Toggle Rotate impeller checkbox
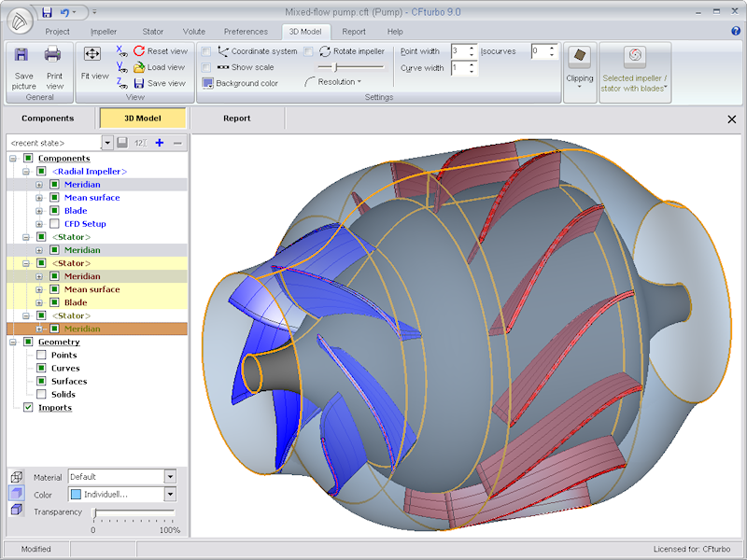Image resolution: width=747 pixels, height=560 pixels. click(309, 51)
